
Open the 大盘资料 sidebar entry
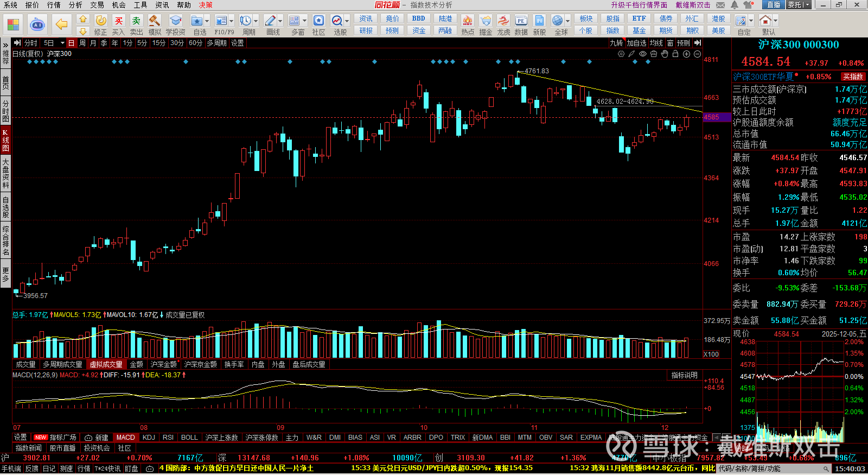pyautogui.click(x=5, y=174)
